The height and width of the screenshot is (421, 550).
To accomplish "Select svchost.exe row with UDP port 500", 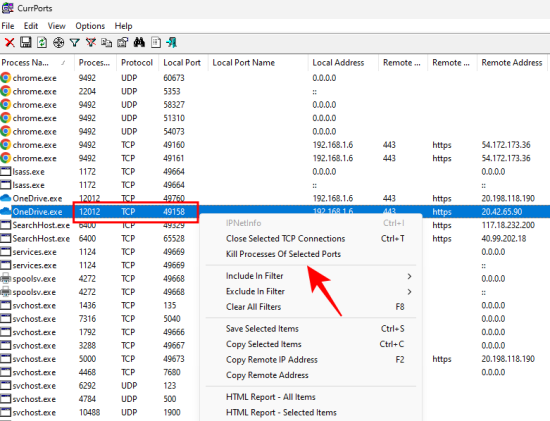I will pyautogui.click(x=100, y=399).
